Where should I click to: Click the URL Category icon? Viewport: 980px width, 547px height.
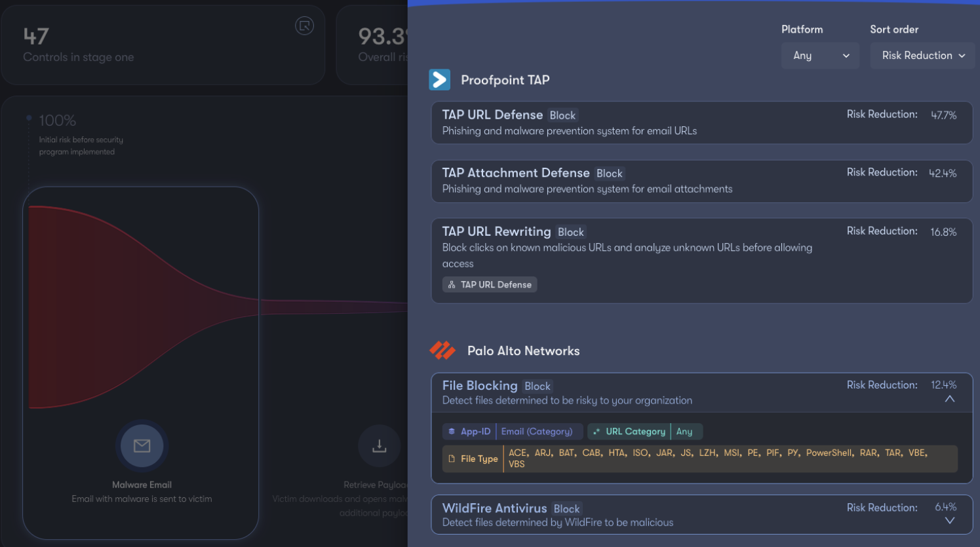(597, 431)
